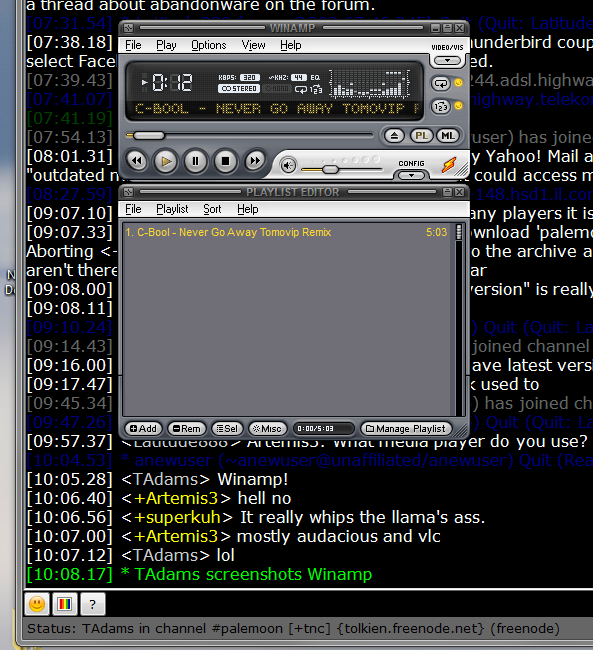The image size is (593, 650).
Task: Open the Sel dropdown button in playlist
Action: click(x=227, y=429)
